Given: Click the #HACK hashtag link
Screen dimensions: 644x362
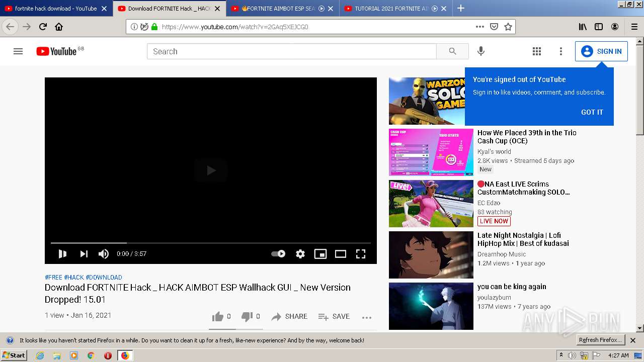Looking at the screenshot, I should pyautogui.click(x=74, y=278).
